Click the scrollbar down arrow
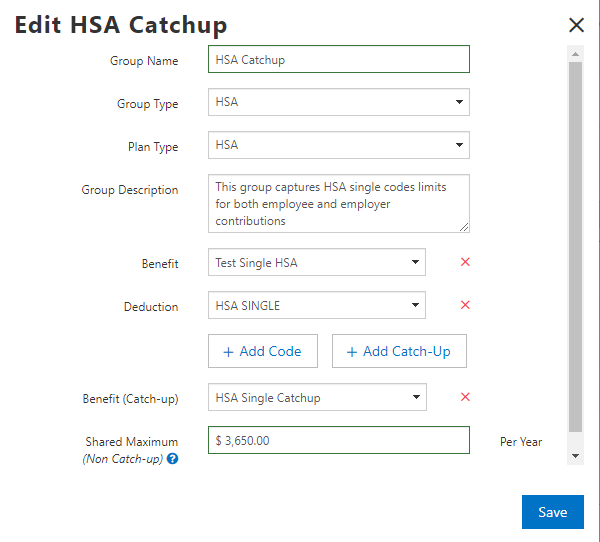The image size is (600, 542). click(x=575, y=455)
